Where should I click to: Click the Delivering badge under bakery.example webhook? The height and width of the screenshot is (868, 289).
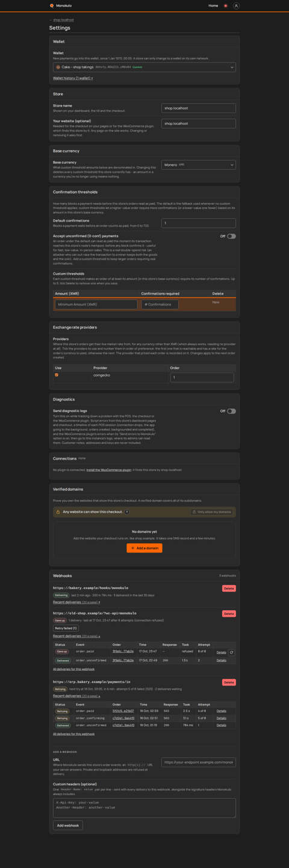(61, 595)
